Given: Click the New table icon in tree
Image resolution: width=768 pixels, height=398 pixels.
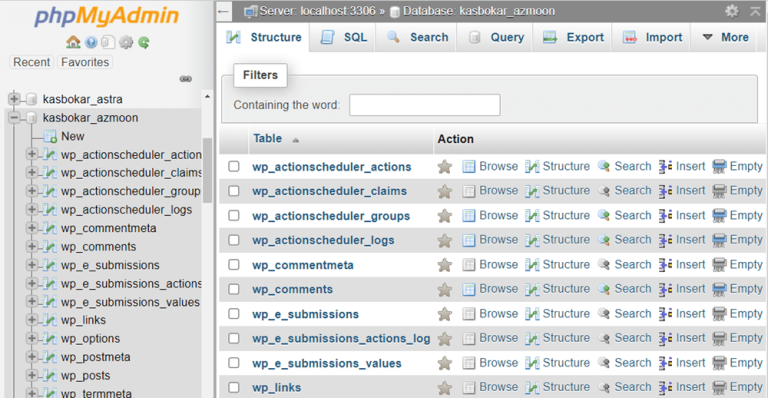Looking at the screenshot, I should click(x=50, y=136).
